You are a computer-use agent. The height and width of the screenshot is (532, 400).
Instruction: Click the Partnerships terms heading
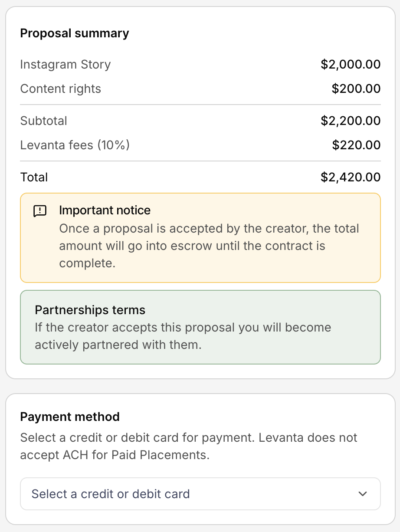[90, 310]
